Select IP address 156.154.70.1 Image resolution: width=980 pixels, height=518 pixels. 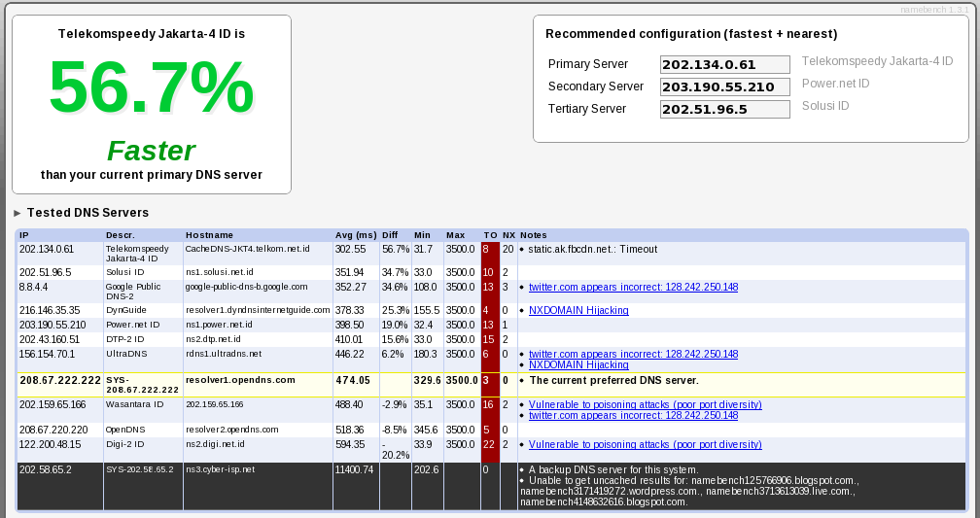pos(47,354)
